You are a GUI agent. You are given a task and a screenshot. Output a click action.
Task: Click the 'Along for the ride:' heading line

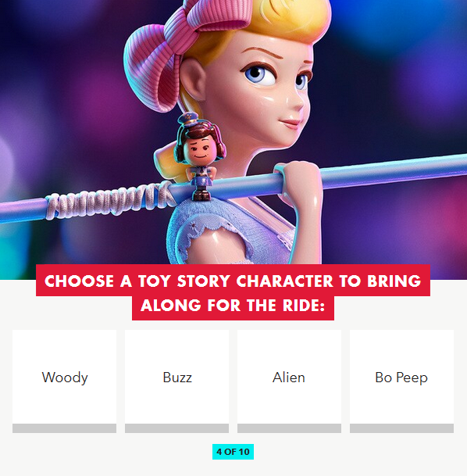(x=233, y=306)
